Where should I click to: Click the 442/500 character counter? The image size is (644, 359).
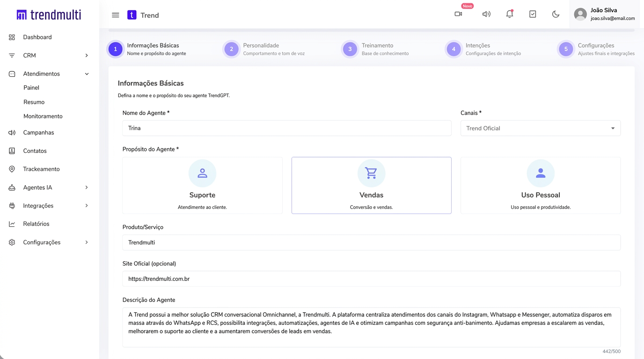[x=612, y=352]
